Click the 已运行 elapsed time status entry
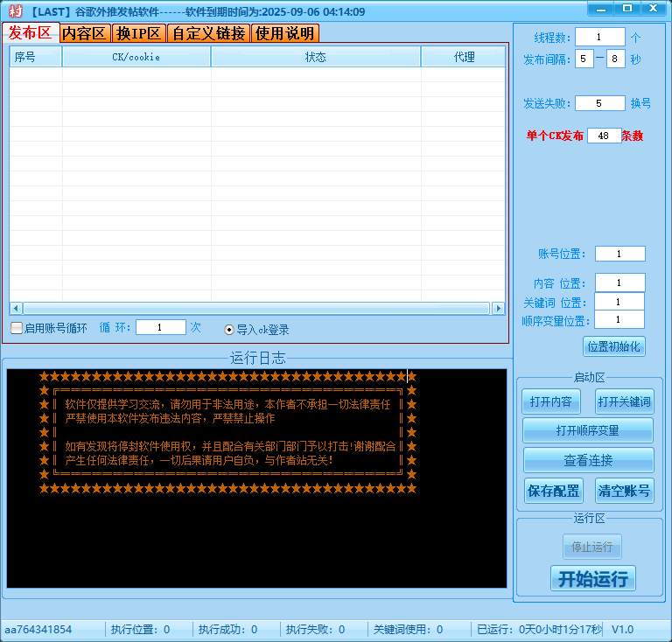672x642 pixels. pyautogui.click(x=539, y=630)
